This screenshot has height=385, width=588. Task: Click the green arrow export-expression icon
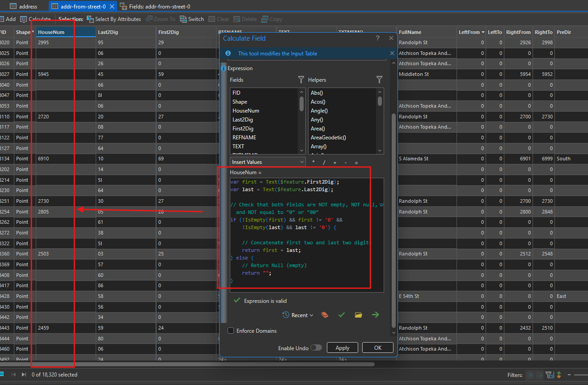click(x=375, y=315)
